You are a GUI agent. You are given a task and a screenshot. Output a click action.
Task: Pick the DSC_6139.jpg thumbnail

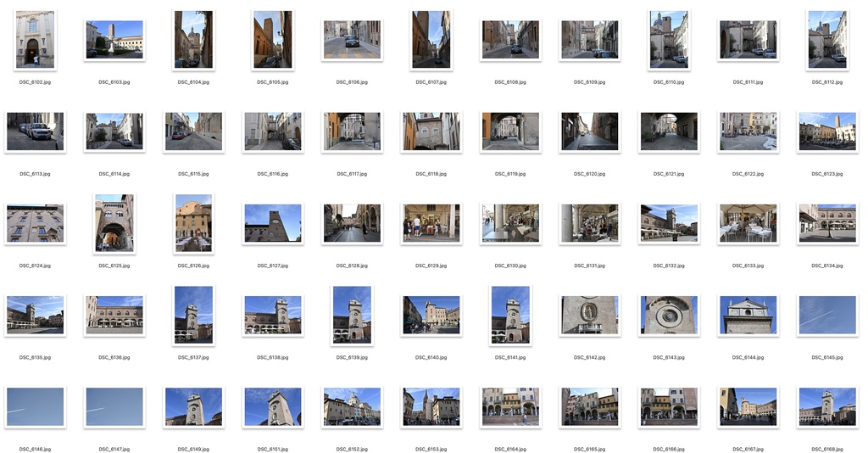point(352,315)
